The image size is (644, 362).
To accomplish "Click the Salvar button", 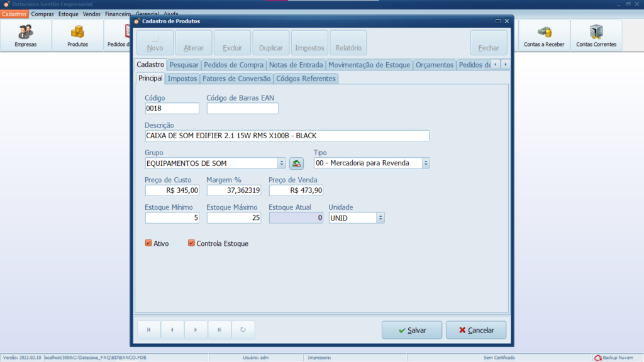I will tap(411, 330).
